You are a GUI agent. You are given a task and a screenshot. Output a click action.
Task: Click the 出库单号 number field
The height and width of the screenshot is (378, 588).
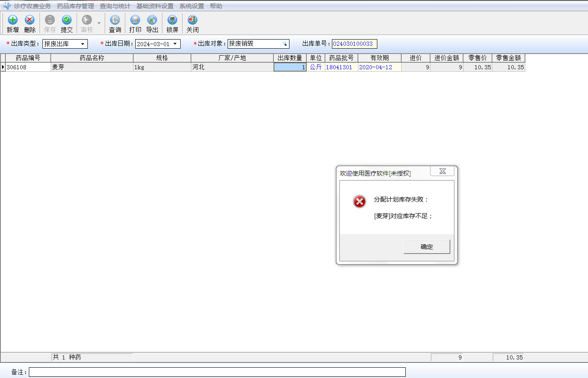pos(354,44)
